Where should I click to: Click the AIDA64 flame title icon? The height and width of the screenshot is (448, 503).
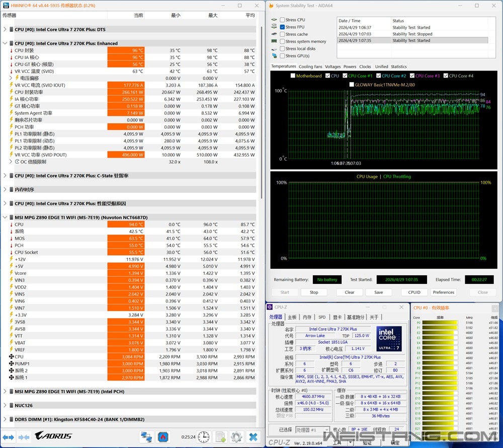click(x=271, y=6)
